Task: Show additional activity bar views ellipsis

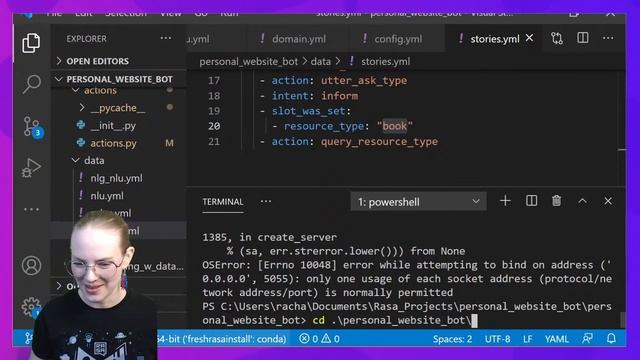Action: click(x=31, y=209)
